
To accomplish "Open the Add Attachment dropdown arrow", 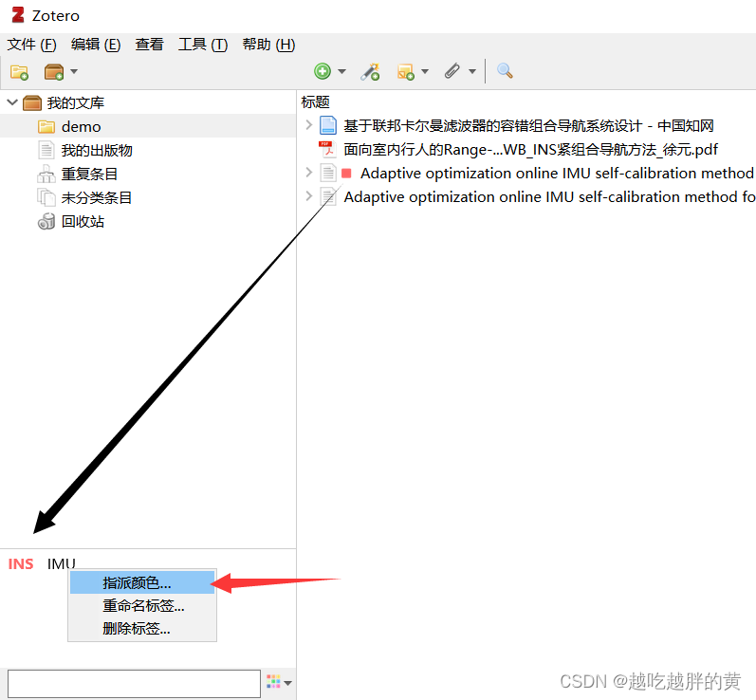I will 472,71.
